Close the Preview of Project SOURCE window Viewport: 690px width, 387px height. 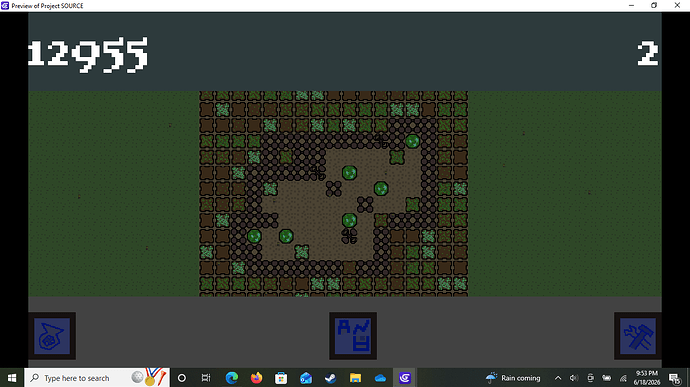(677, 5)
